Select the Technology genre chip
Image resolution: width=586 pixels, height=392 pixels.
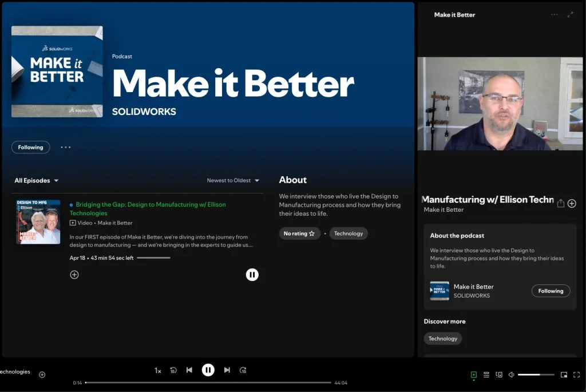(348, 233)
